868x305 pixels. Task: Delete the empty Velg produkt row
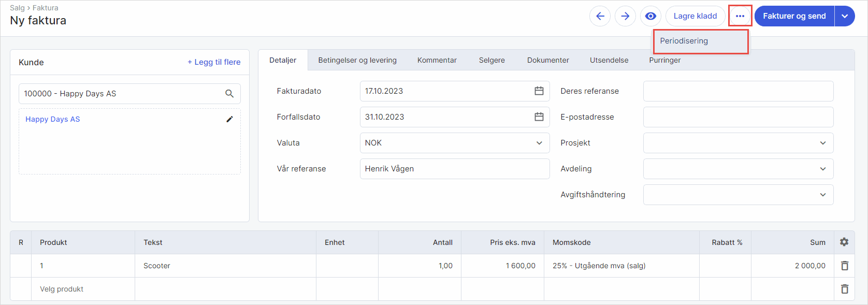click(844, 289)
